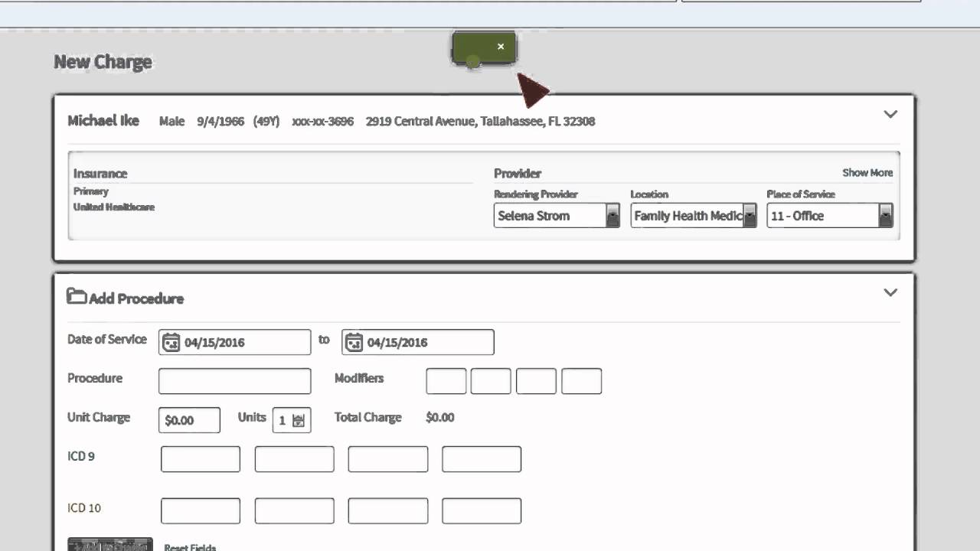Focus the first ICD 10 field

(x=201, y=511)
